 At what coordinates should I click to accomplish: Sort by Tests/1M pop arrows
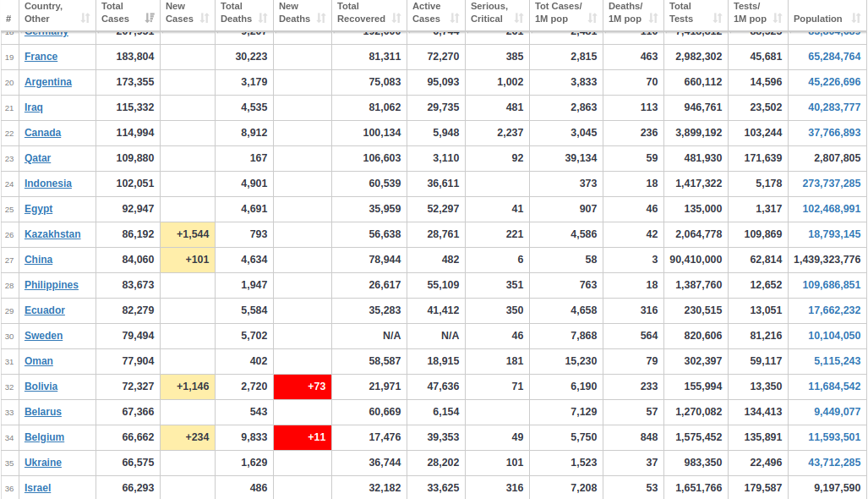(x=778, y=19)
